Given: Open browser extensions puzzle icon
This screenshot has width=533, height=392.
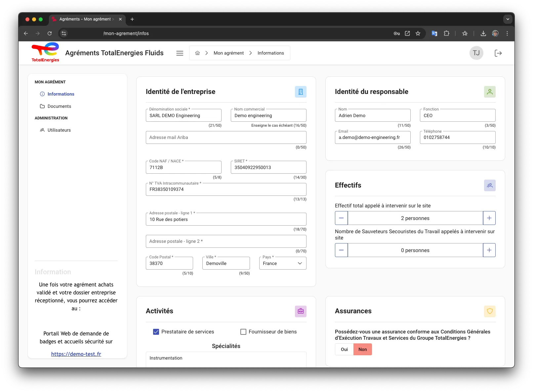Looking at the screenshot, I should pyautogui.click(x=446, y=33).
